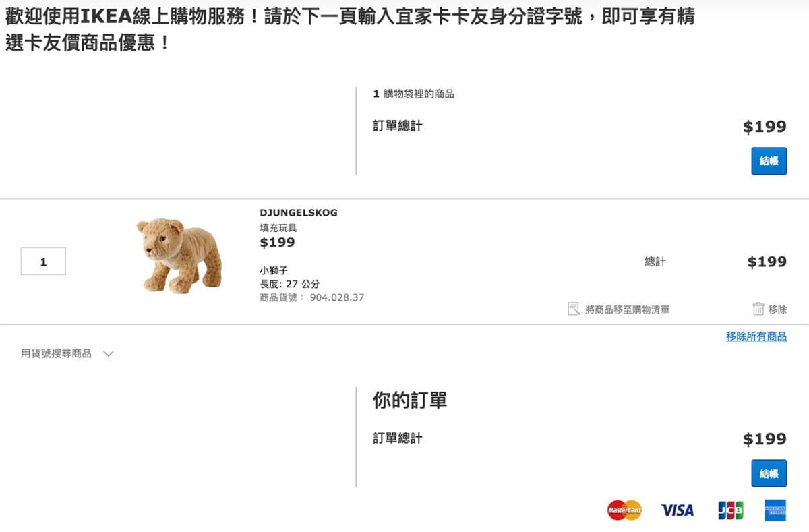Click the JCB payment logo

[x=730, y=510]
